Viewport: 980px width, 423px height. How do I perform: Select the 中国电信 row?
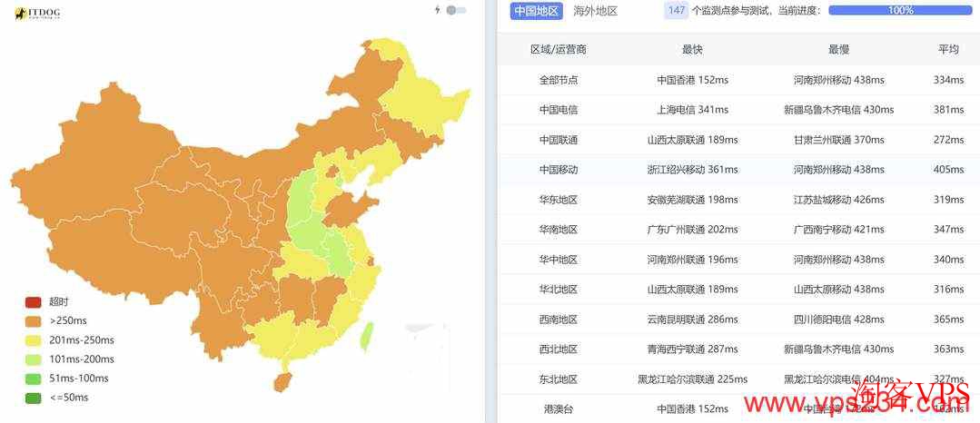point(559,110)
